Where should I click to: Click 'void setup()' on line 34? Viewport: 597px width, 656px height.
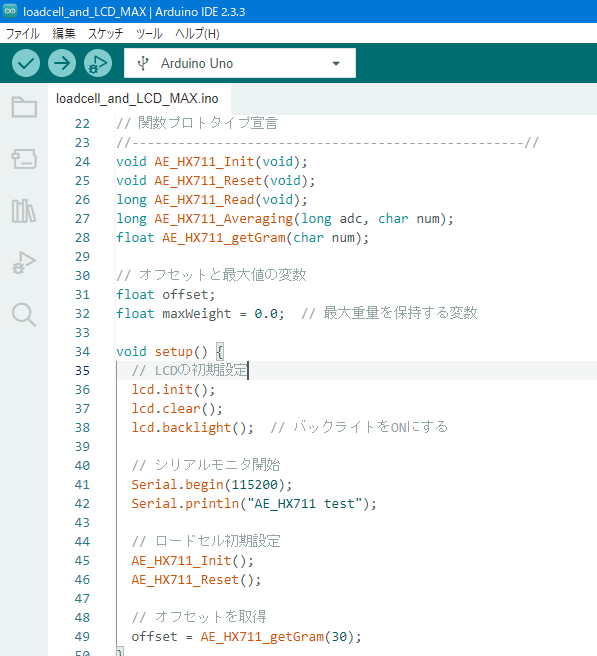tap(162, 351)
